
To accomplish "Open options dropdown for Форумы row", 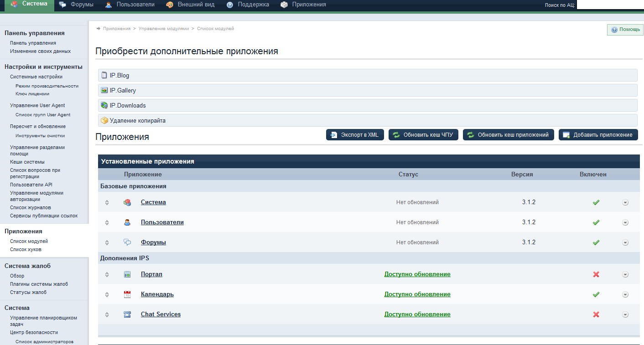I will [x=625, y=242].
